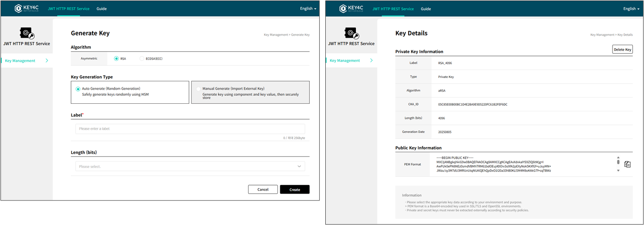The image size is (644, 225).
Task: Open the Guide tab on the Generate Key page
Action: 102,8
